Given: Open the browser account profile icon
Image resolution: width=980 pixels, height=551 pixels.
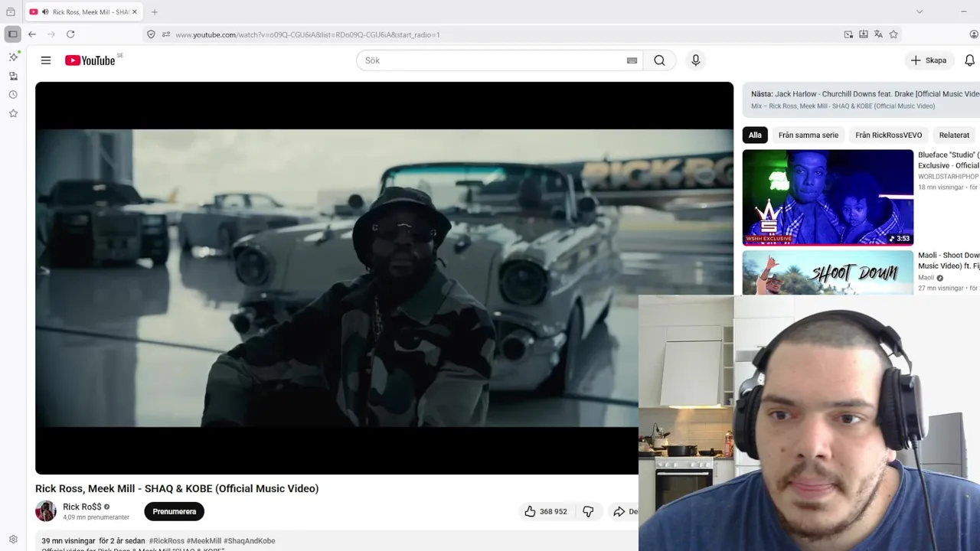Looking at the screenshot, I should [974, 34].
